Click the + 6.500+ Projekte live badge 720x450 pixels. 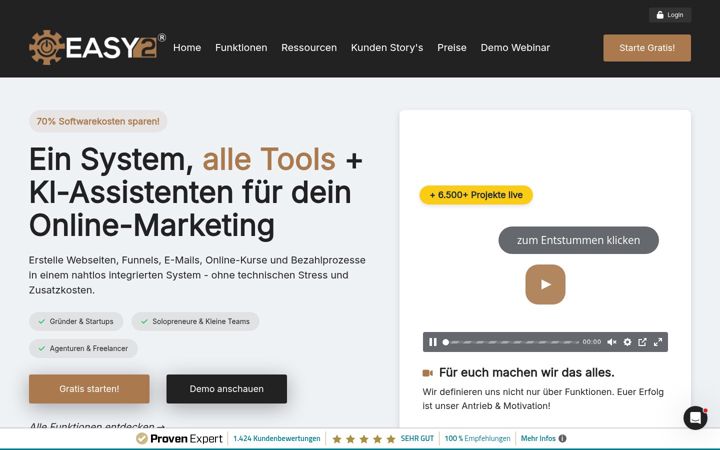coord(476,195)
